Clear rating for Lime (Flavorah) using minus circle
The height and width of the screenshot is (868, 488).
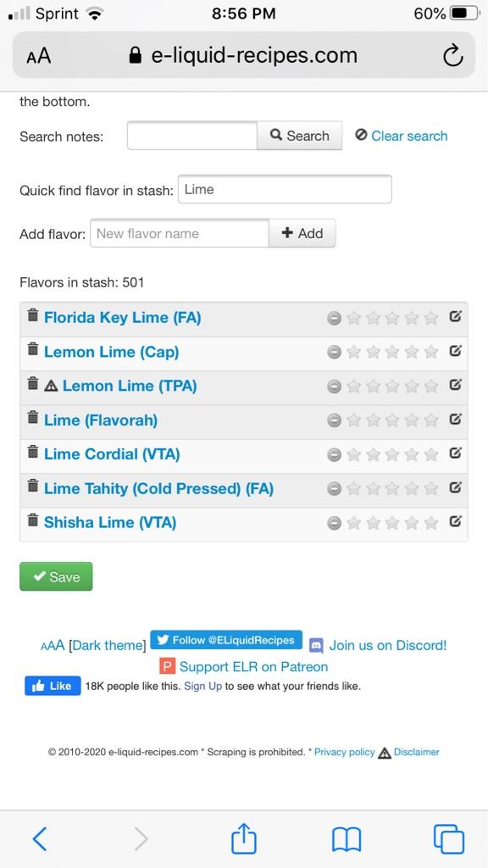pyautogui.click(x=334, y=420)
